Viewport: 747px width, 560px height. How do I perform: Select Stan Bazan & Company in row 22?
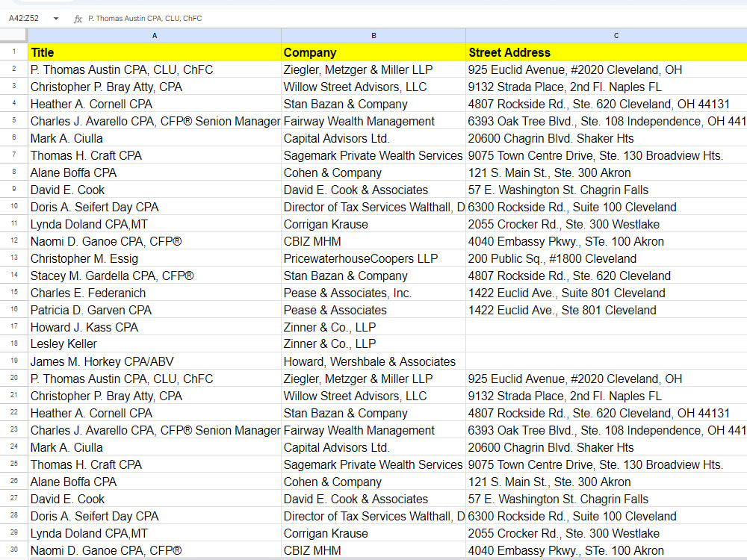click(373, 413)
